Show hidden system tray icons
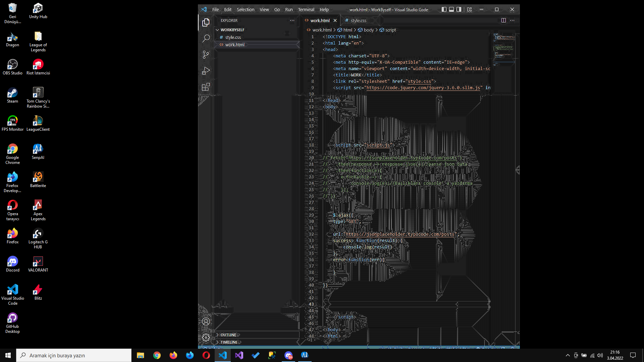 [x=568, y=355]
